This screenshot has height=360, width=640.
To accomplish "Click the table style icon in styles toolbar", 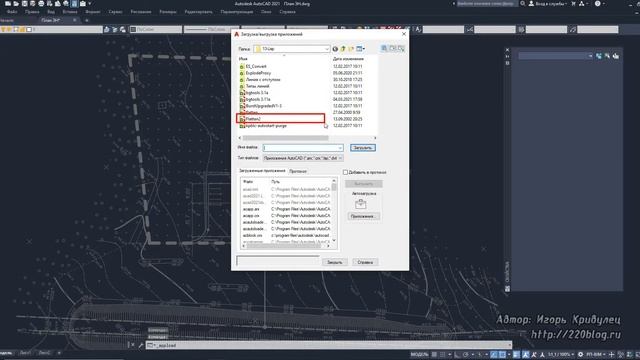I will [521, 29].
